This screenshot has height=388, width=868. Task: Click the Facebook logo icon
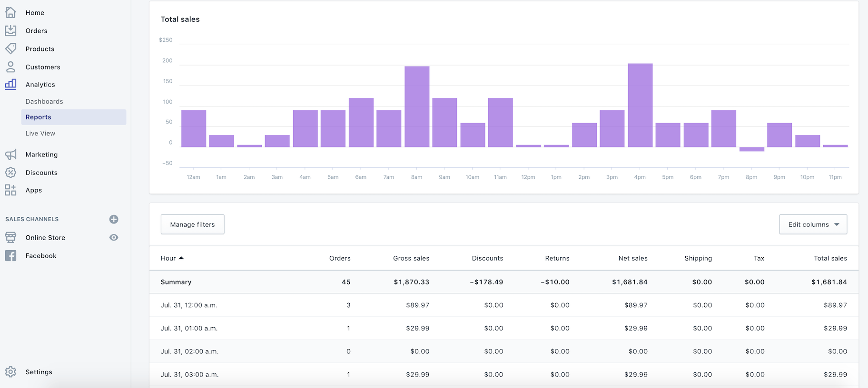(10, 256)
